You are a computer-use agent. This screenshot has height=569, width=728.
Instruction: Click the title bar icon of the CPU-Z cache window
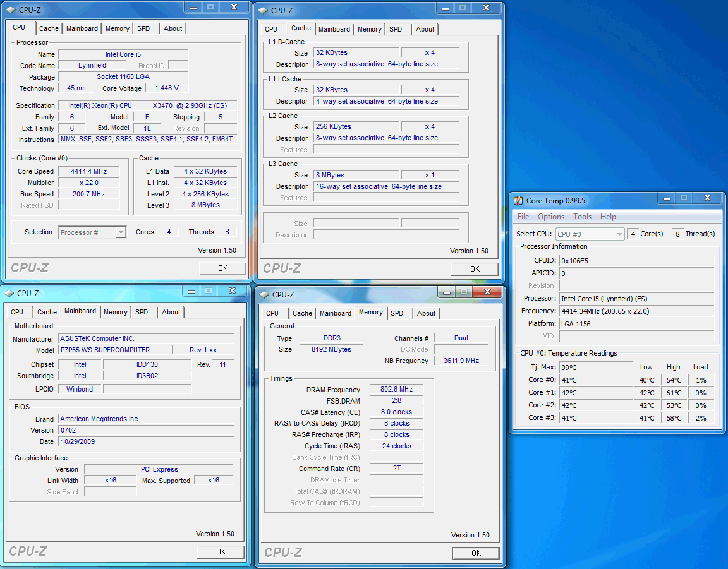[264, 10]
